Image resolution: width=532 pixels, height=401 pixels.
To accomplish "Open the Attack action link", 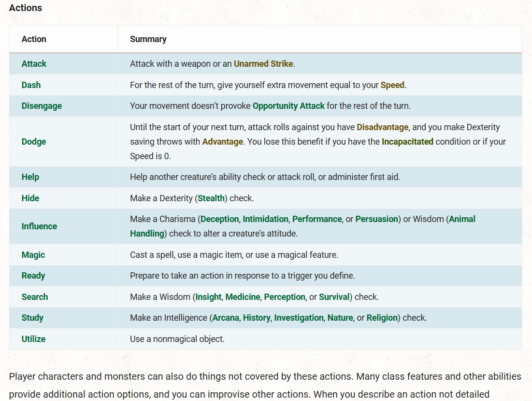I will pyautogui.click(x=34, y=64).
